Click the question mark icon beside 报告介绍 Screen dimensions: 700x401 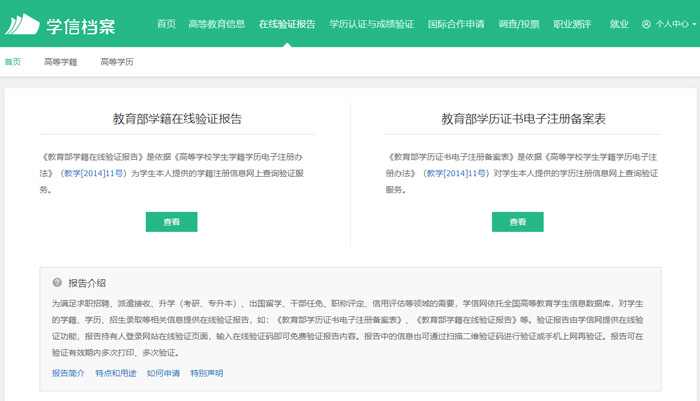pos(57,282)
